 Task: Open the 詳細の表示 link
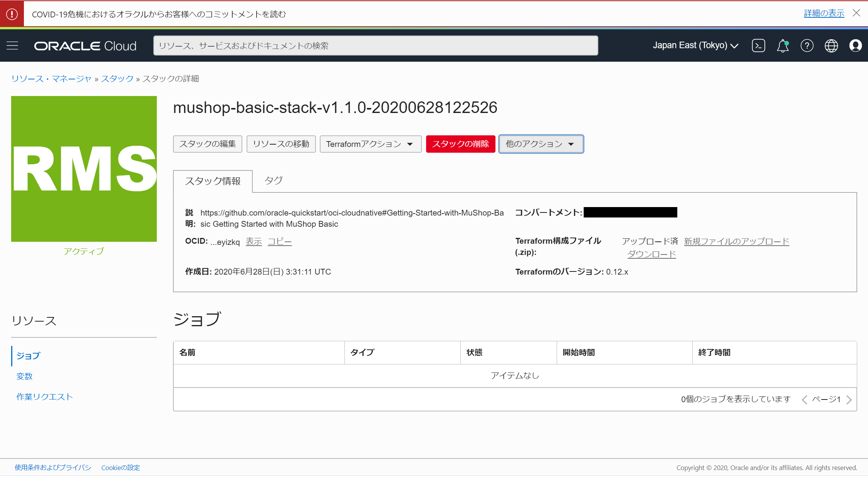click(824, 13)
